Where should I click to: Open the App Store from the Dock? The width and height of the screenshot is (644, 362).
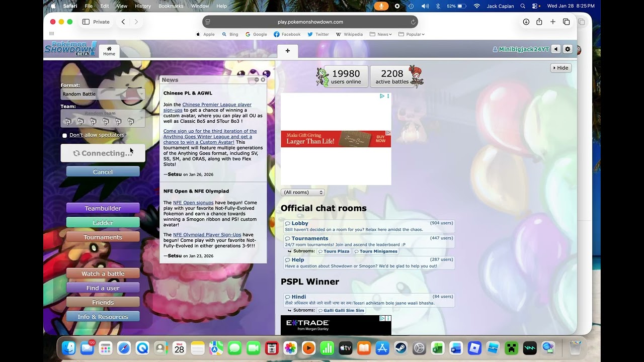(382, 348)
